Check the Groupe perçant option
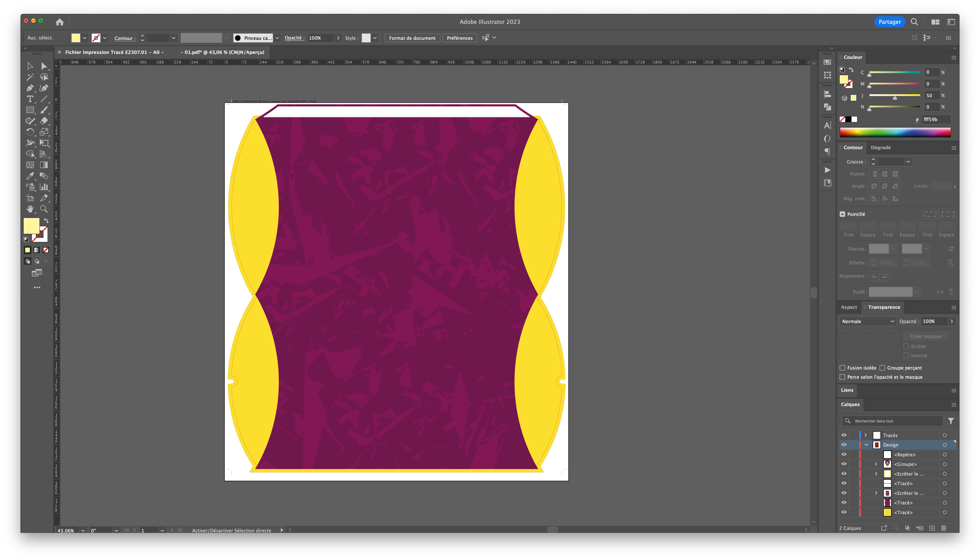This screenshot has width=980, height=560. click(882, 368)
